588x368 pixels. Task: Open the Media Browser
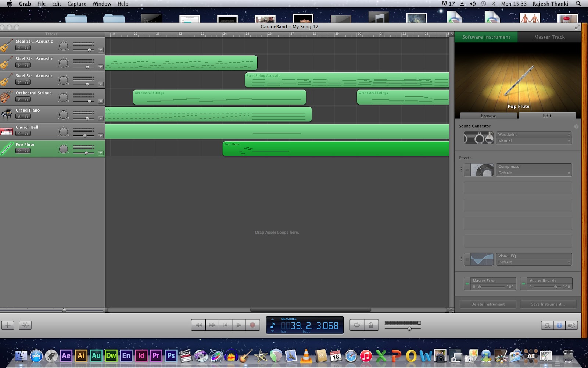click(x=571, y=325)
